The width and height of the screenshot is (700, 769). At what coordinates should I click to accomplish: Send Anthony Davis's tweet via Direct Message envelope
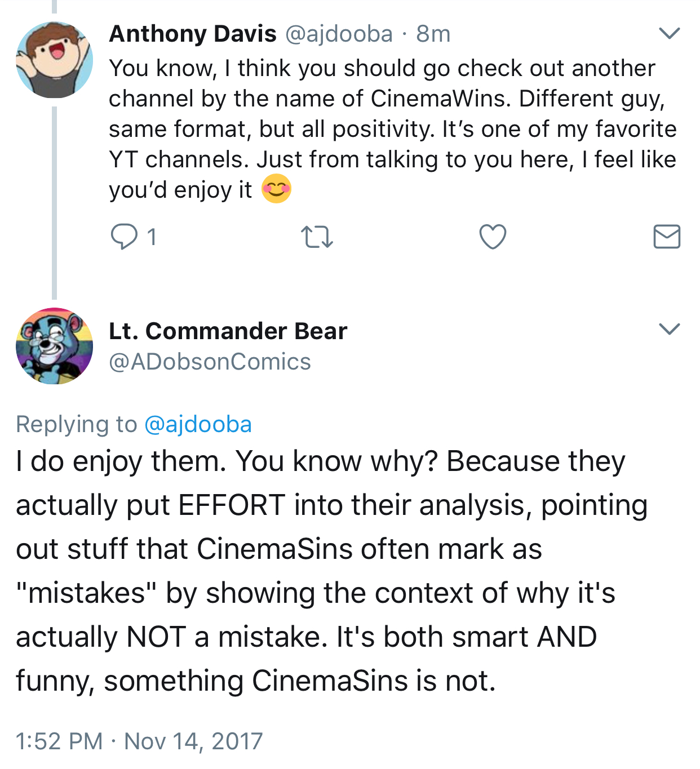667,237
